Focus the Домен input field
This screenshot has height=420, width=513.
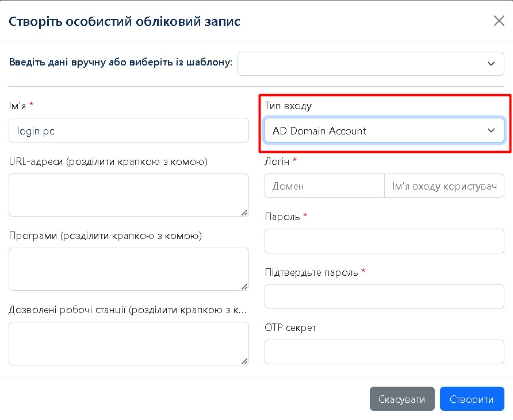click(x=324, y=186)
